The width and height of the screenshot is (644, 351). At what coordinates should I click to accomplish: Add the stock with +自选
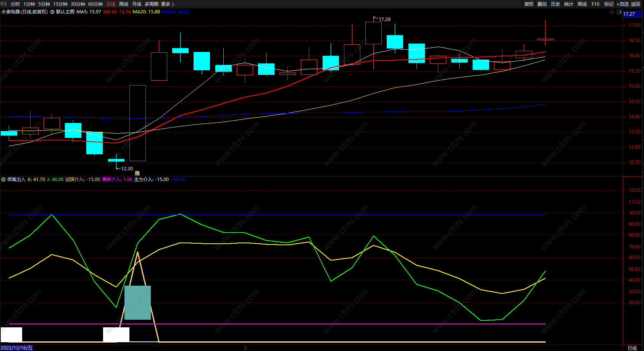click(x=623, y=4)
